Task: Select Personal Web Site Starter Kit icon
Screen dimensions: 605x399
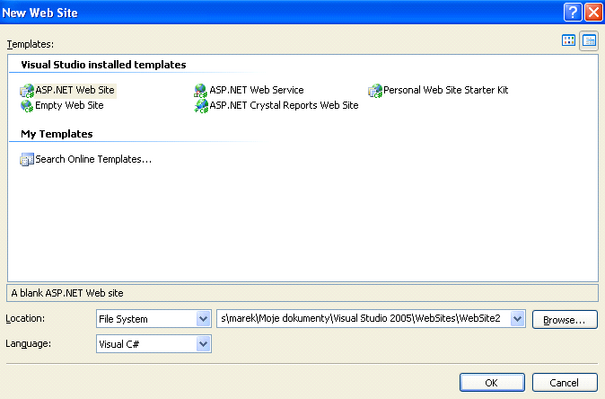Action: coord(375,91)
